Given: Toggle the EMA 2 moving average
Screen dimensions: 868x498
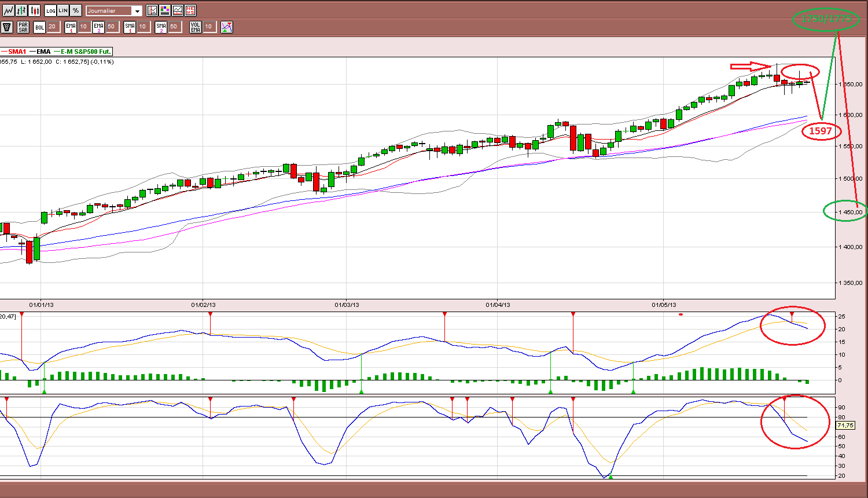Looking at the screenshot, I should tap(98, 27).
